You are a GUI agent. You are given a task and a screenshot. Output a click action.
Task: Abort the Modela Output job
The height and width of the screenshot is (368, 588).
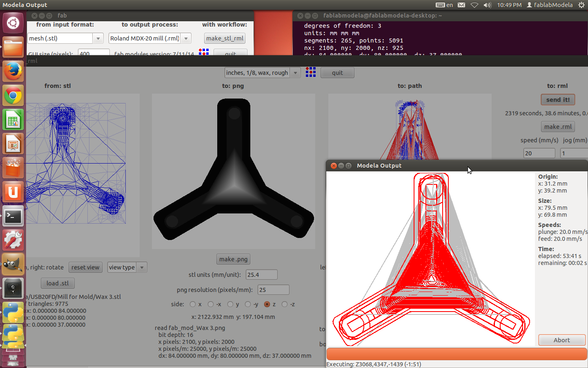click(562, 340)
